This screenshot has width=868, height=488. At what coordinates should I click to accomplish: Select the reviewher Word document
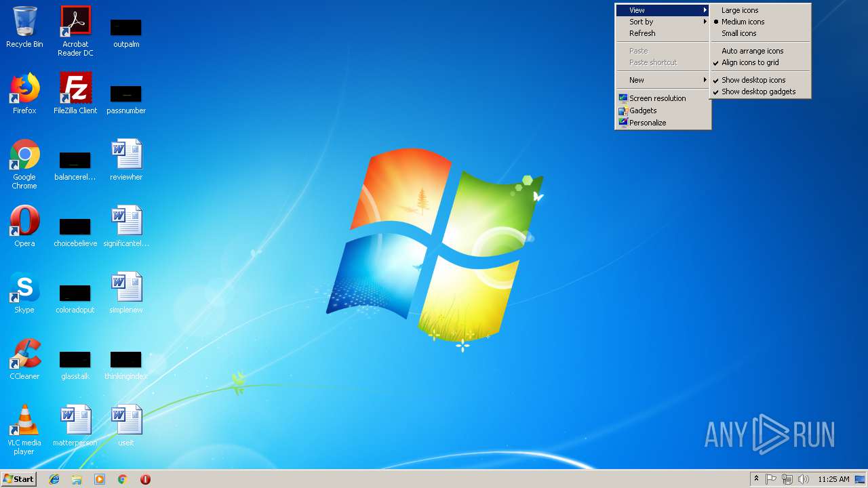pyautogui.click(x=126, y=160)
